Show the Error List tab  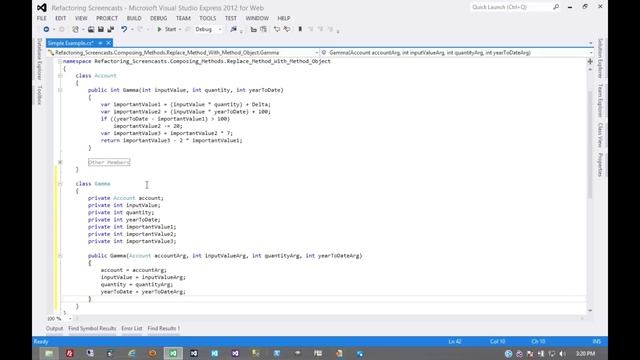[131, 328]
